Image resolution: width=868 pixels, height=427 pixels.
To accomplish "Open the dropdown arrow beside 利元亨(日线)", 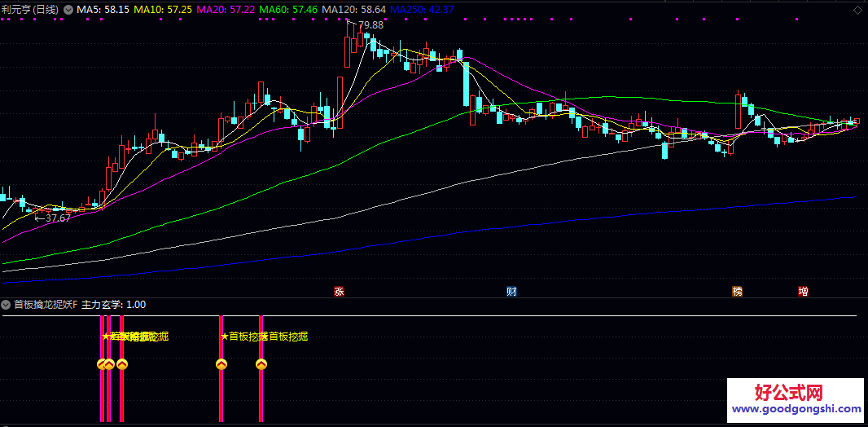I will [x=68, y=10].
